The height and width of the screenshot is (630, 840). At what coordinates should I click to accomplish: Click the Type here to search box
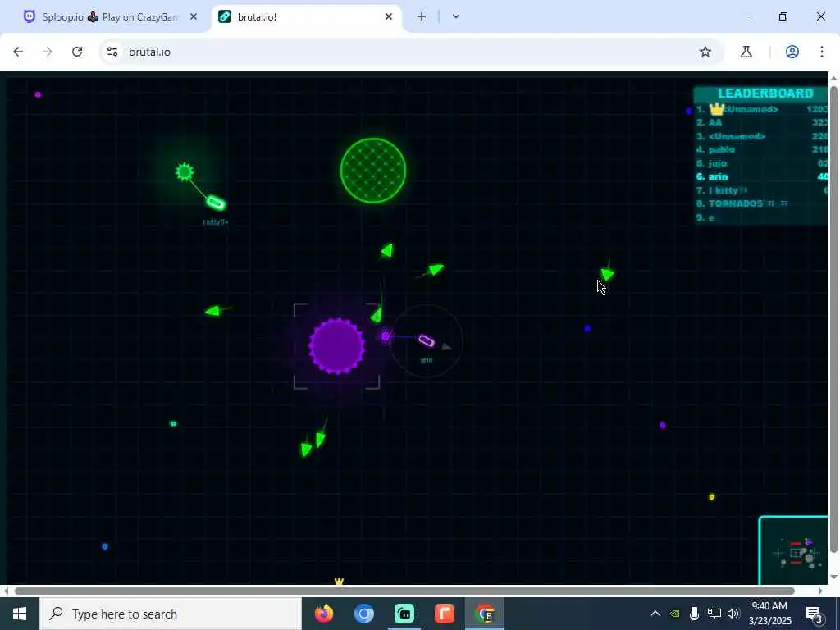tap(171, 614)
